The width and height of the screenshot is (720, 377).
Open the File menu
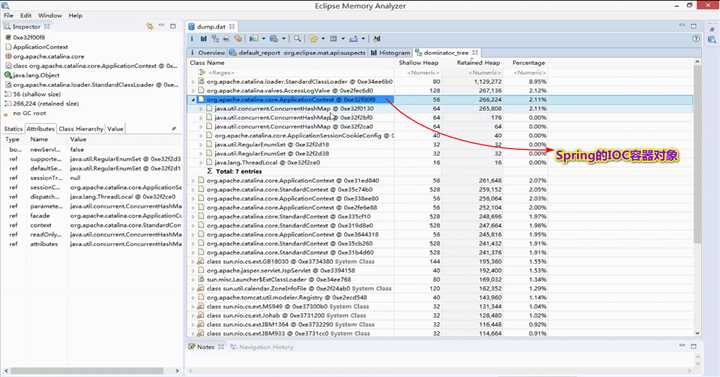point(9,16)
